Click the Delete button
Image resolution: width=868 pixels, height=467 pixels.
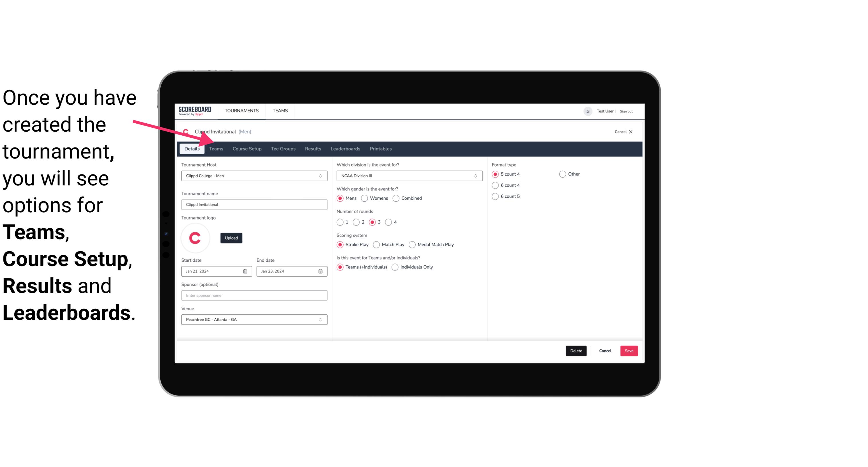pyautogui.click(x=575, y=350)
